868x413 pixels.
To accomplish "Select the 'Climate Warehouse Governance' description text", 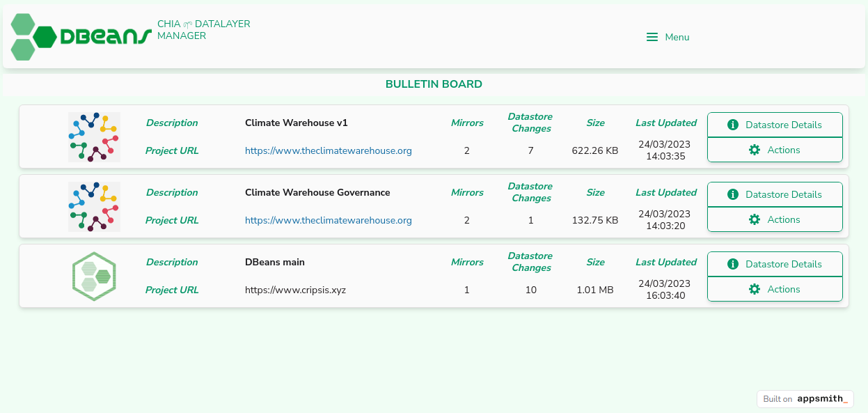I will [x=317, y=192].
